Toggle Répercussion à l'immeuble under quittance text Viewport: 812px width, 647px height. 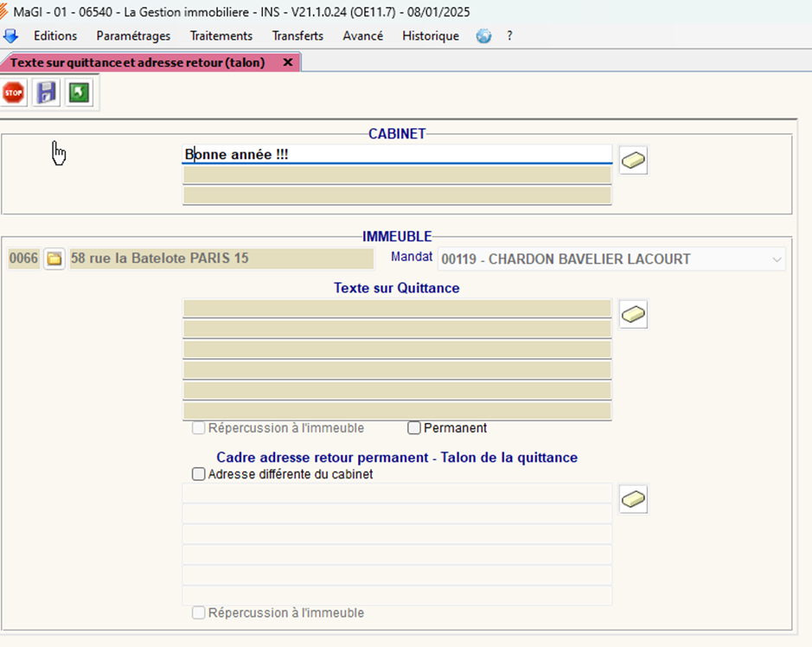(199, 428)
